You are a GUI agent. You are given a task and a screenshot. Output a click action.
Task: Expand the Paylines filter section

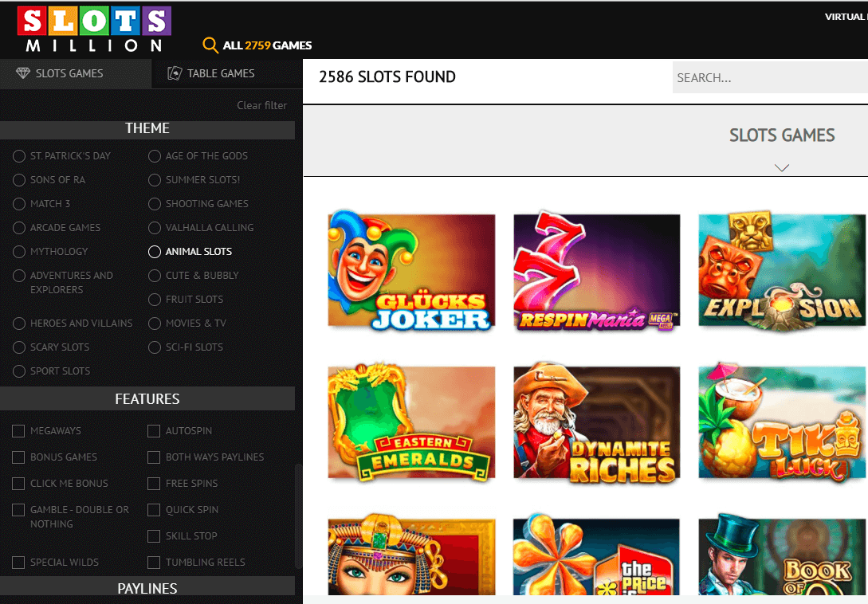[x=147, y=588]
